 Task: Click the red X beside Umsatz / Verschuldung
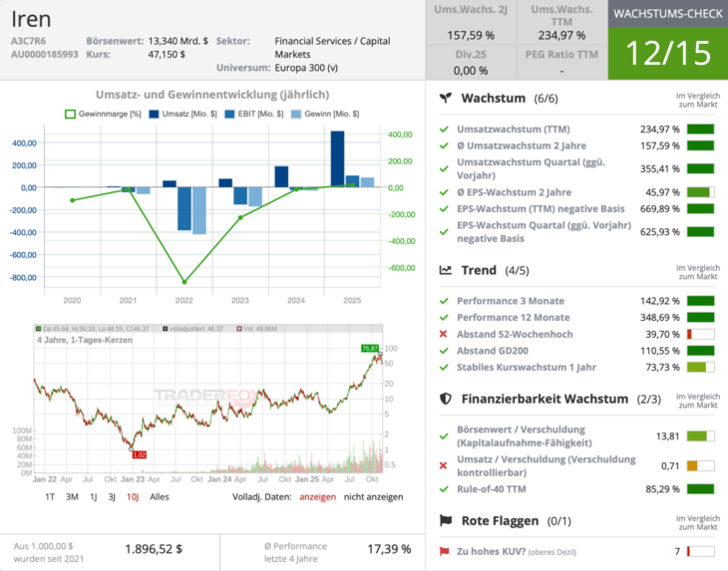444,465
